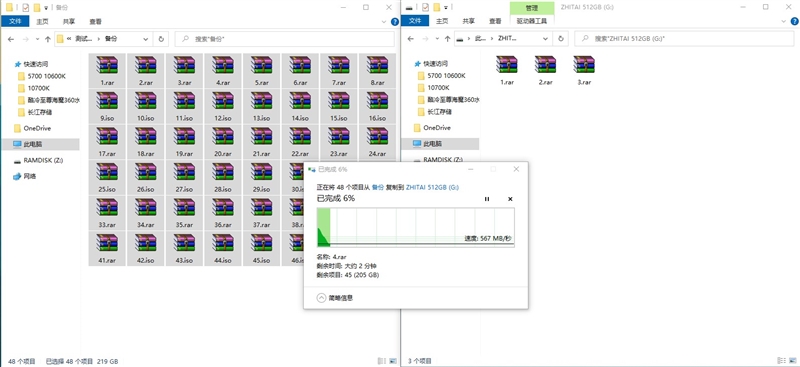Click ZHITAI 512GB destination link in dialog
Viewport: 800px width, 367px height.
[x=432, y=187]
